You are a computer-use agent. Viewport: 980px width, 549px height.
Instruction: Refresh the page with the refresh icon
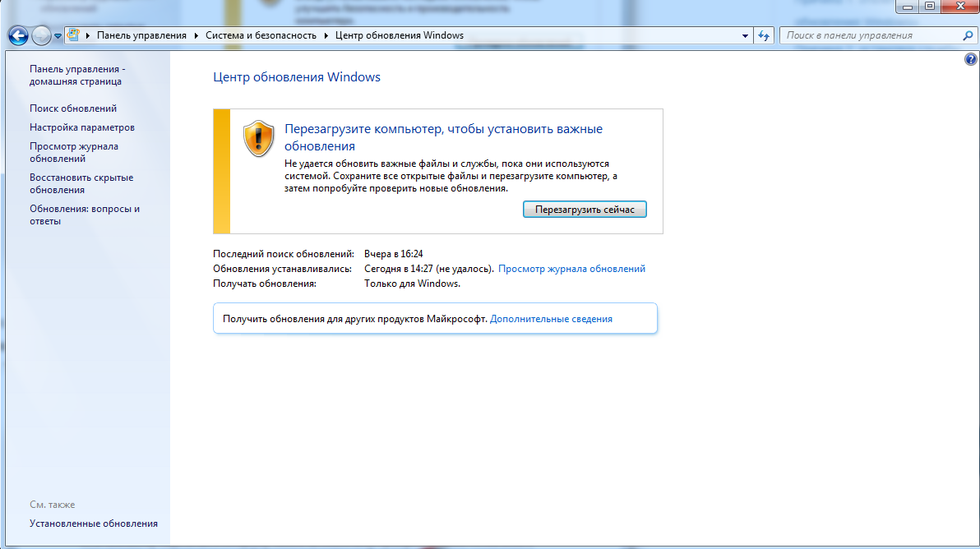pos(764,35)
